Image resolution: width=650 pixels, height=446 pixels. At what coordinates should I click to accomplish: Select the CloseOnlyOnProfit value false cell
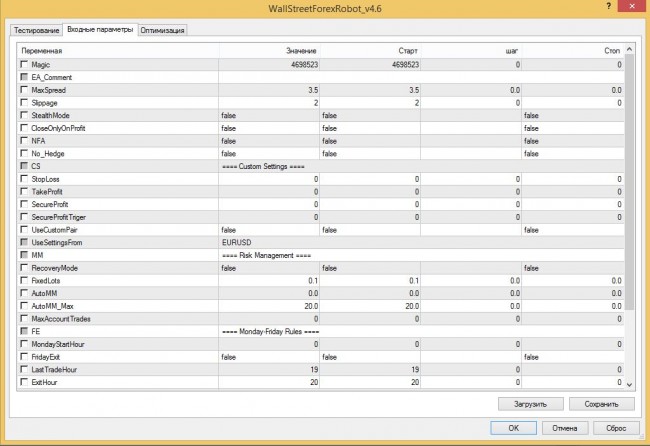click(269, 128)
